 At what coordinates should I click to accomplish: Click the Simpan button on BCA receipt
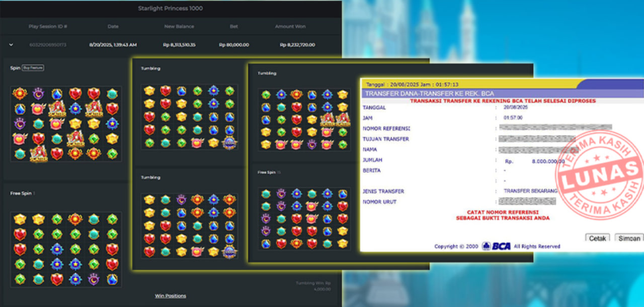629,238
